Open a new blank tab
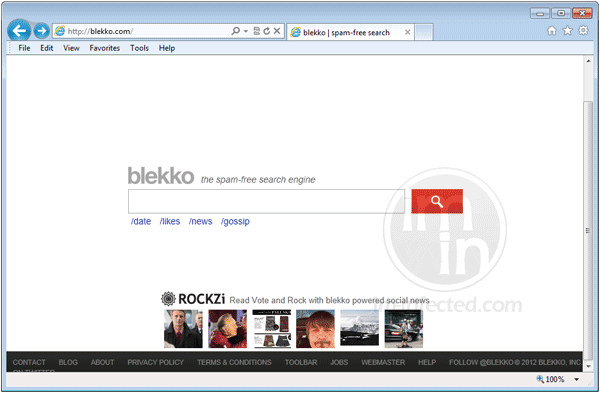600x393 pixels. pos(424,32)
